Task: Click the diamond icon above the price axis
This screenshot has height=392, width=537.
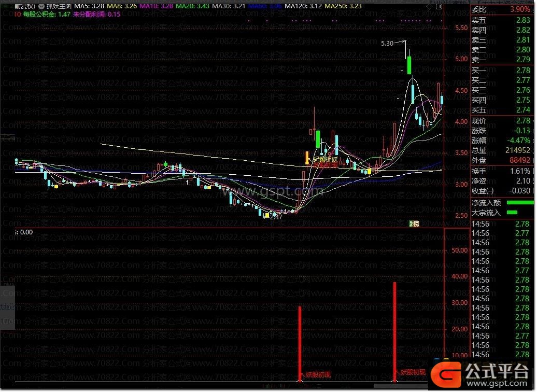Action: 429,6
